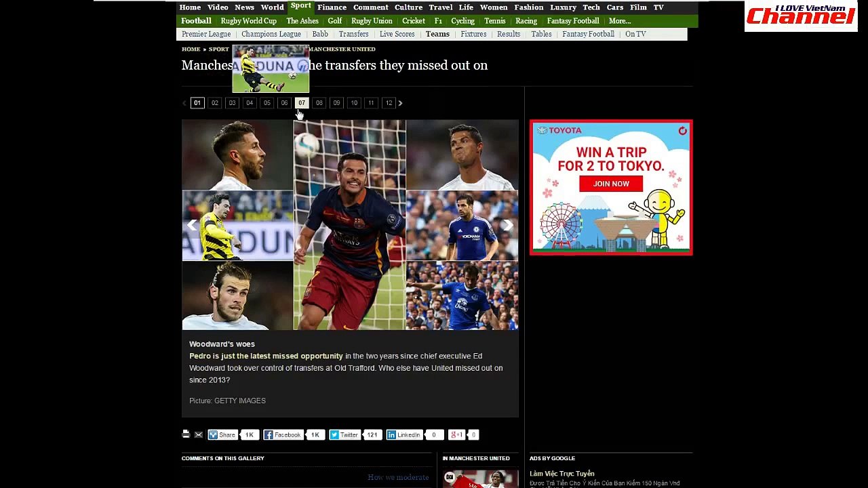Share the gallery on Facebook
Screen dimensions: 868x488
[282, 435]
